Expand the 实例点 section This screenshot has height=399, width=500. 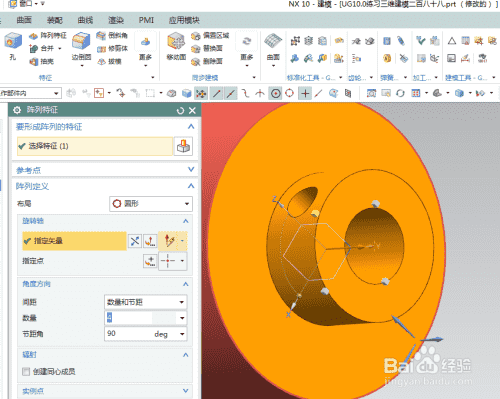coord(186,390)
